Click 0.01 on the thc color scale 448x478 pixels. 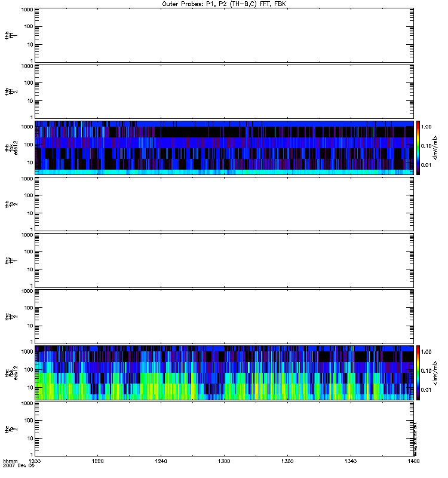(x=426, y=390)
